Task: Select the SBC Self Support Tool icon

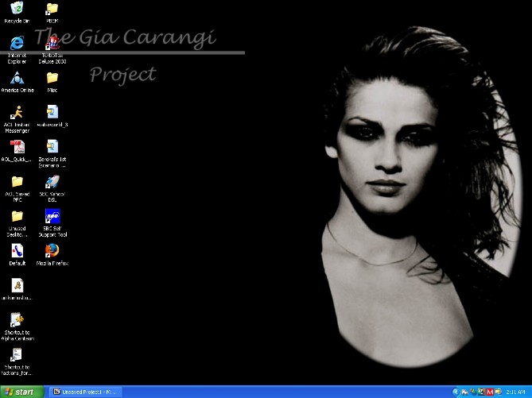Action: [x=52, y=217]
